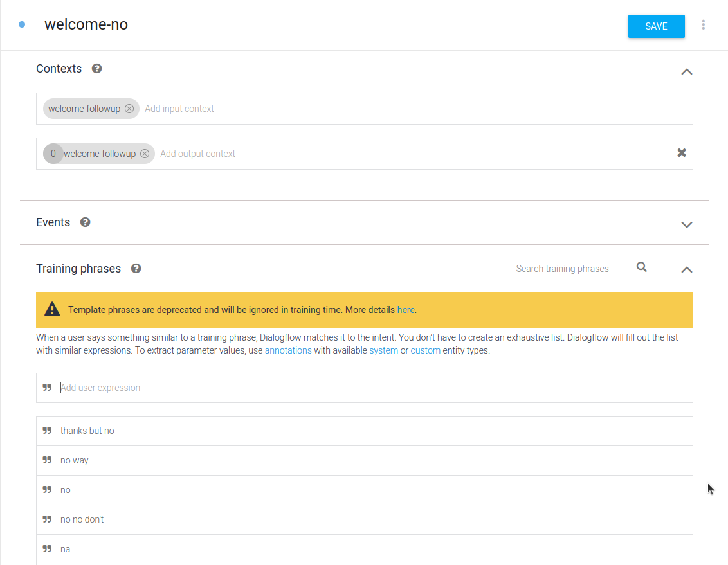Select the 'thanks but no' training phrase
Screen dimensions: 728x565
(x=87, y=431)
